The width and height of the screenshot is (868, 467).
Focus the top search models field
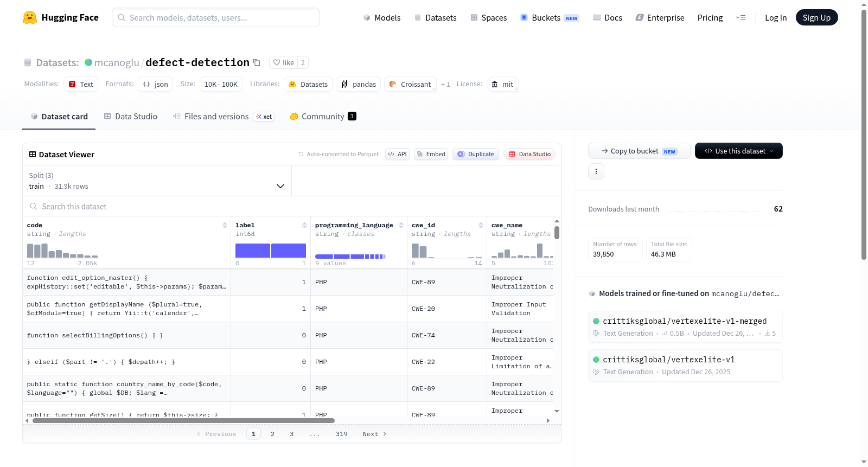(x=216, y=17)
